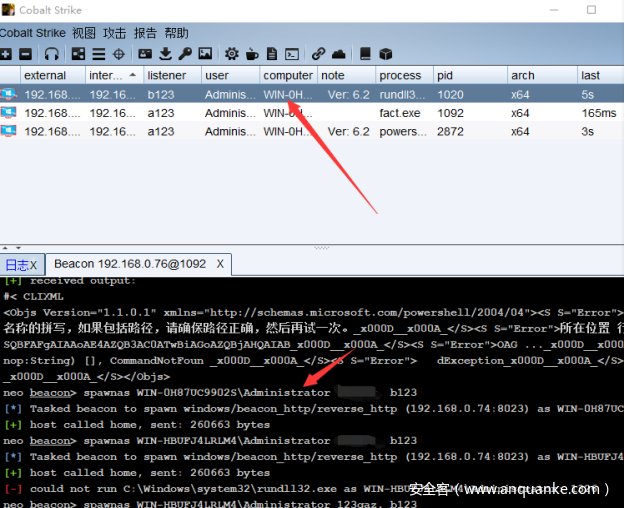The height and width of the screenshot is (508, 625).
Task: Open listeners via headphones icon
Action: [x=51, y=54]
